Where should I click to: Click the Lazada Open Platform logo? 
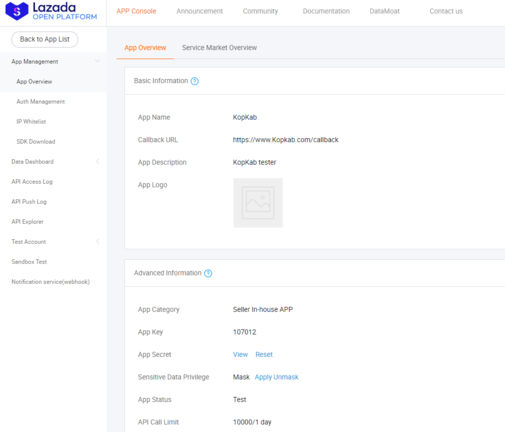pos(51,11)
